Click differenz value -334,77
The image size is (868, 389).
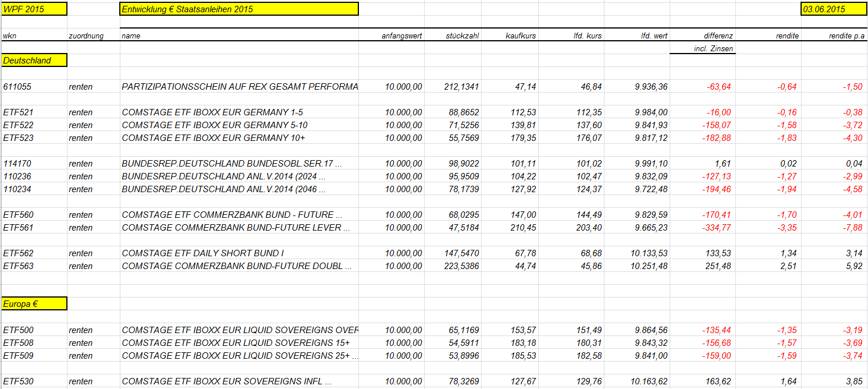coord(703,228)
